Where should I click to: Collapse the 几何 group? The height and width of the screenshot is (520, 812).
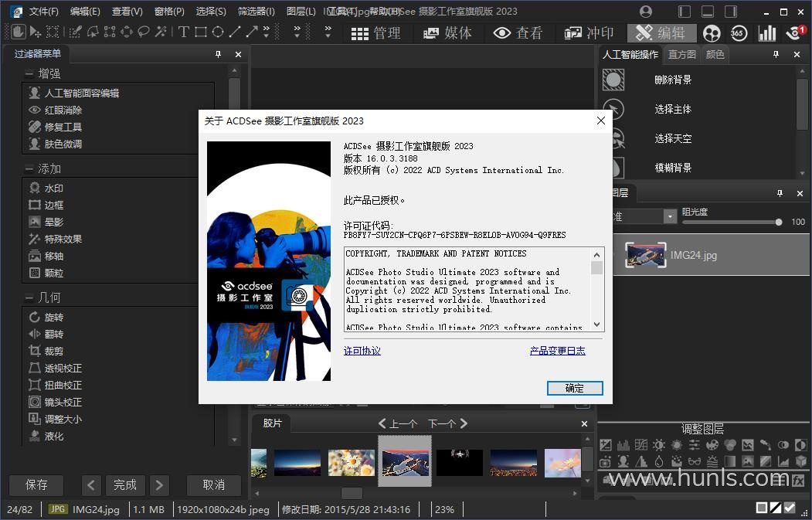29,297
